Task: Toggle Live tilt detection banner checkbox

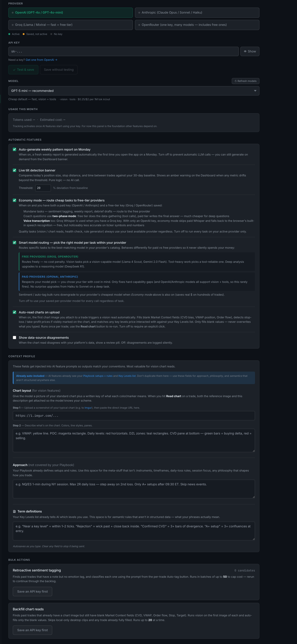Action: tap(14, 170)
